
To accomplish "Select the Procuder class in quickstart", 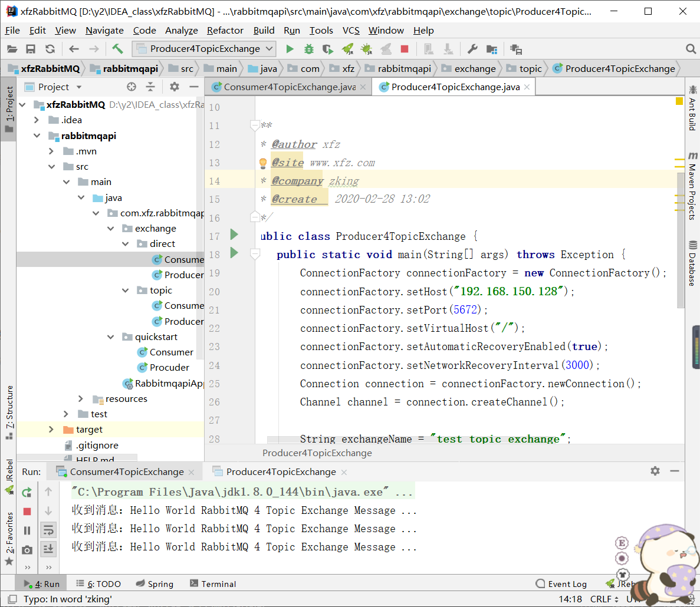I will click(x=169, y=368).
